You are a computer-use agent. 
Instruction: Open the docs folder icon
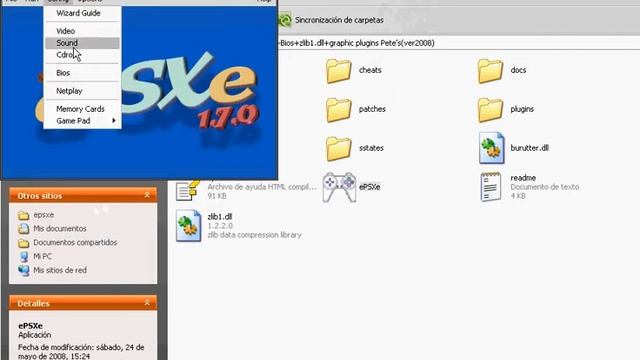[490, 71]
